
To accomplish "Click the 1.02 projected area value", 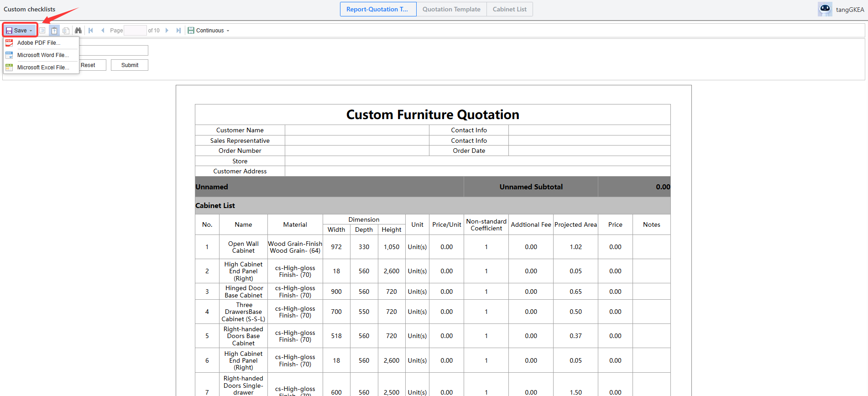I will click(575, 247).
